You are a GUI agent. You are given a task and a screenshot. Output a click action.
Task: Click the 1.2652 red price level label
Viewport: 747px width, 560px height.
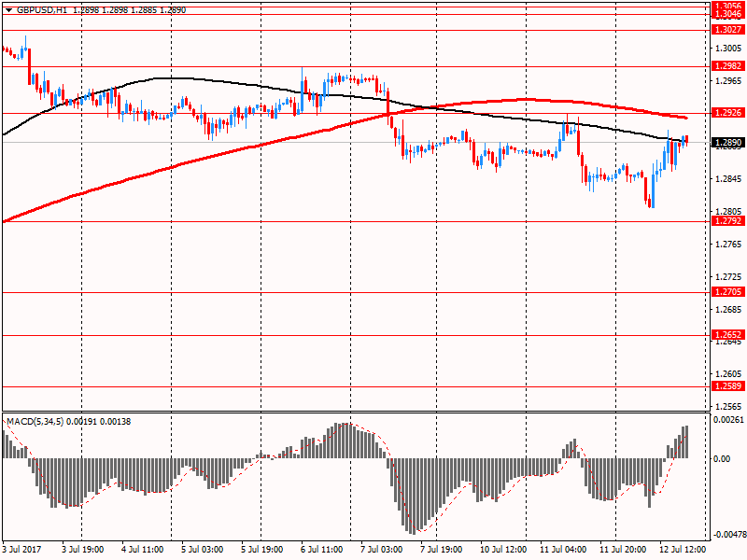[726, 335]
